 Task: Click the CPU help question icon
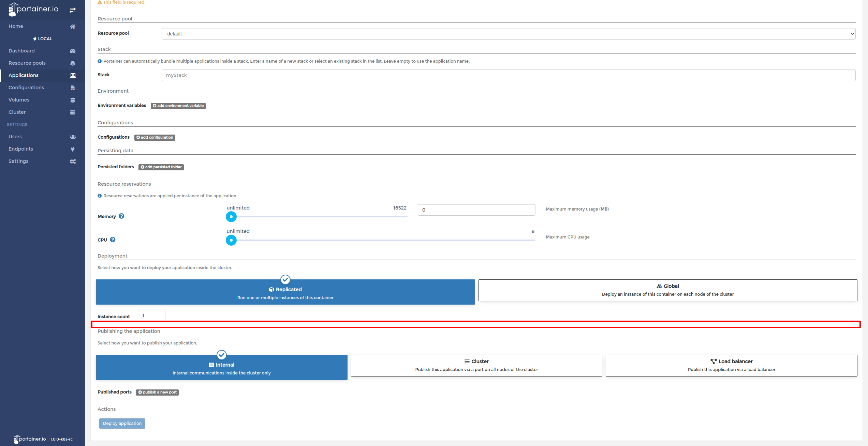point(113,240)
